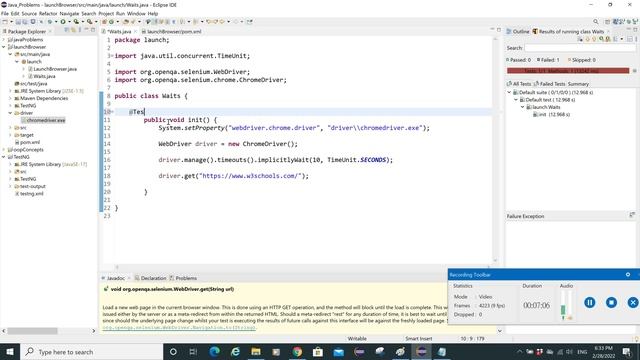Maximize the editor area icon

498,30
